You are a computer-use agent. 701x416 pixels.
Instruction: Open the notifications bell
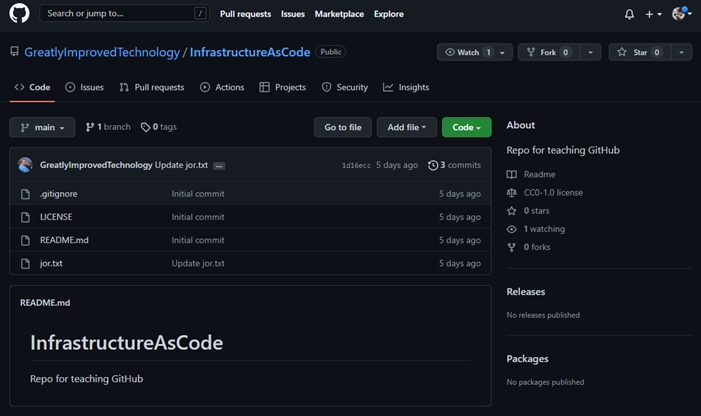coord(629,14)
